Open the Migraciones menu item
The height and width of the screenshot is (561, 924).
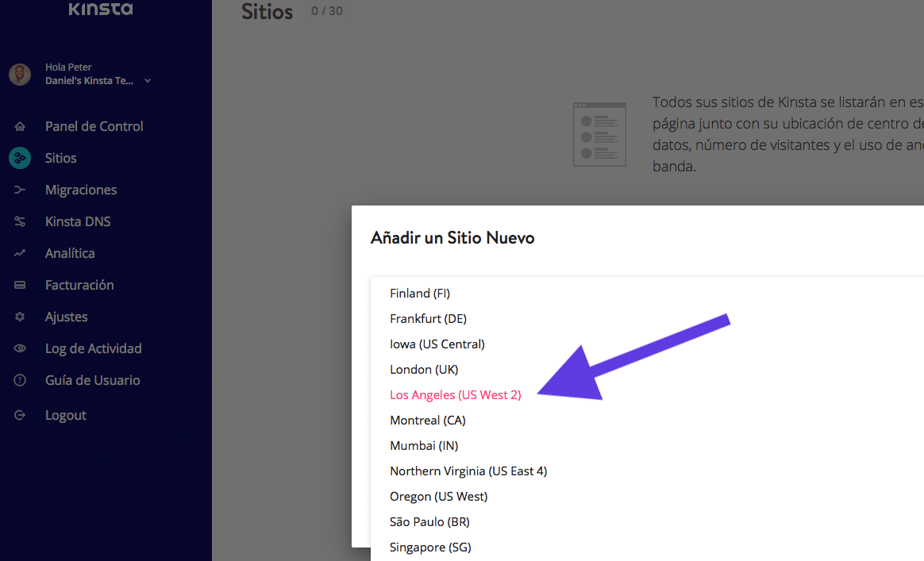(81, 190)
